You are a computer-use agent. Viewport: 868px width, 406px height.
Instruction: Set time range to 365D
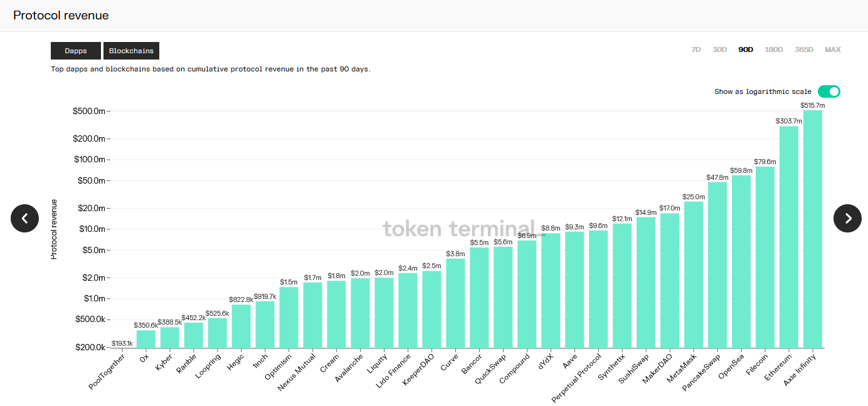pyautogui.click(x=804, y=49)
